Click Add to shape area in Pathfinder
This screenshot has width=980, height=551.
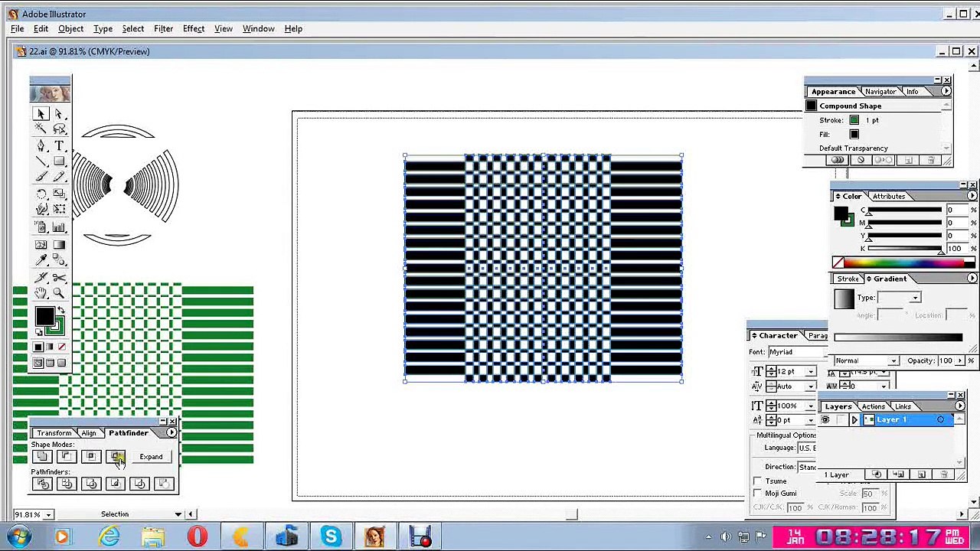click(x=42, y=457)
